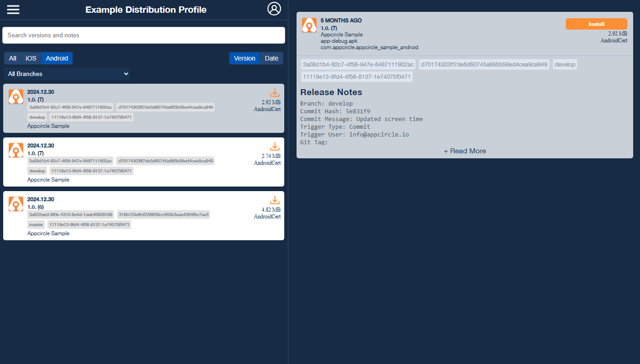640x364 pixels.
Task: Download the 2.74 MB build
Action: (x=275, y=147)
